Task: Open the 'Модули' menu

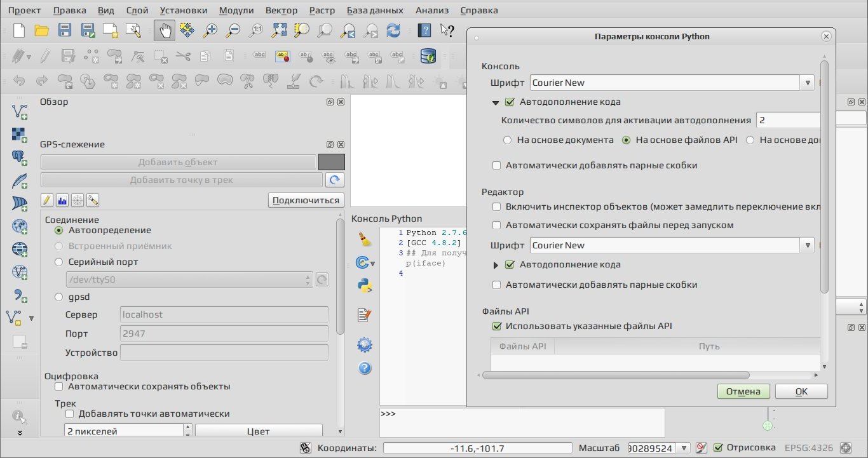Action: click(x=236, y=10)
